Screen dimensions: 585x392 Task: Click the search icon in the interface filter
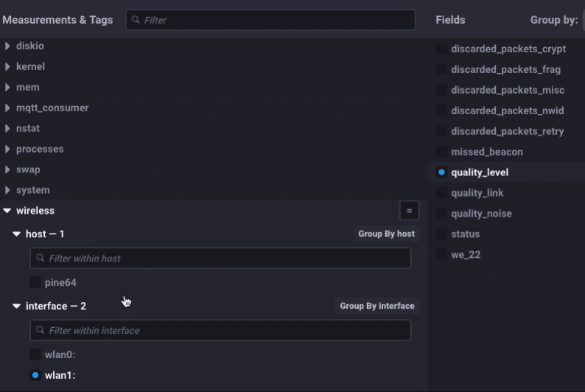40,331
